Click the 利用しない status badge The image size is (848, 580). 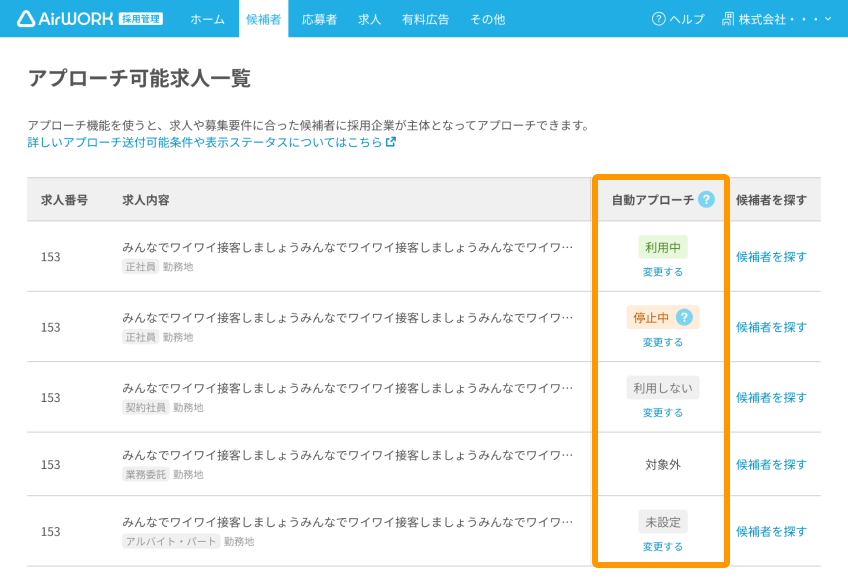(x=662, y=388)
